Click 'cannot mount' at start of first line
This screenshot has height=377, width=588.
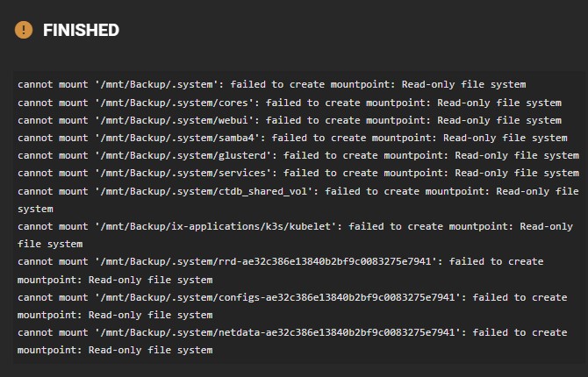point(53,84)
